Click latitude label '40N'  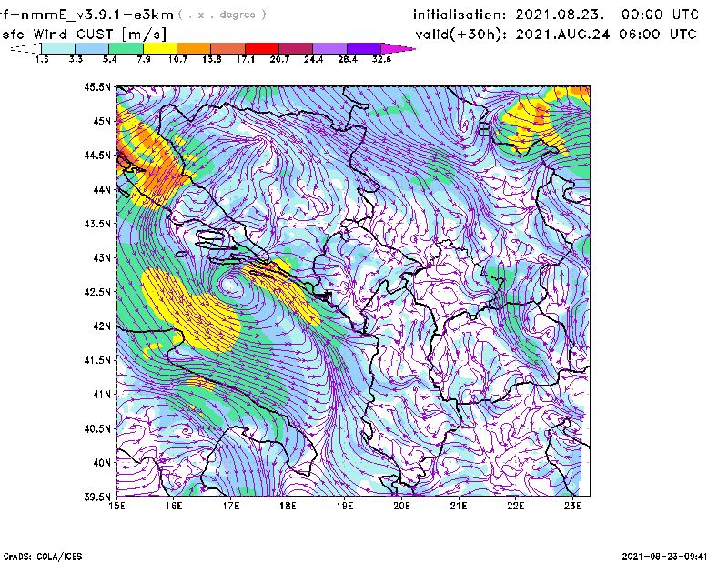coord(102,462)
